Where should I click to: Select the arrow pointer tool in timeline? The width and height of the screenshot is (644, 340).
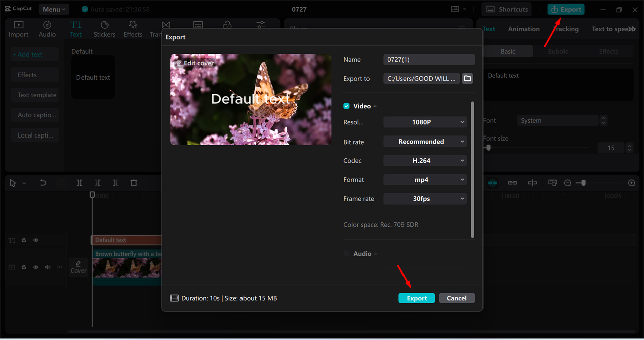pos(13,183)
